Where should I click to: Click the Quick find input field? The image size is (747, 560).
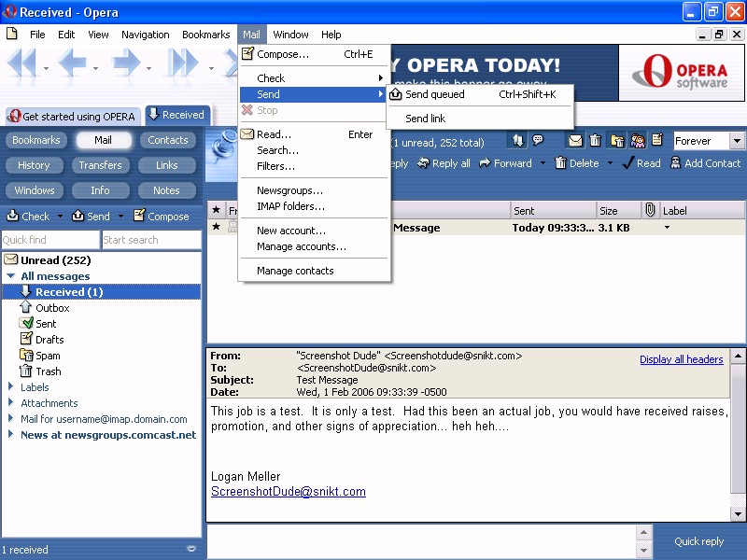49,240
